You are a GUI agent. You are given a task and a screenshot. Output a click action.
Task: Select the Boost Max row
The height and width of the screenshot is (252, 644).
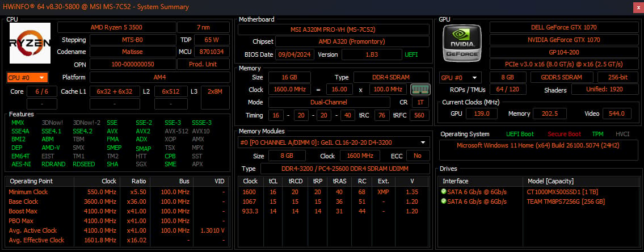click(x=117, y=211)
